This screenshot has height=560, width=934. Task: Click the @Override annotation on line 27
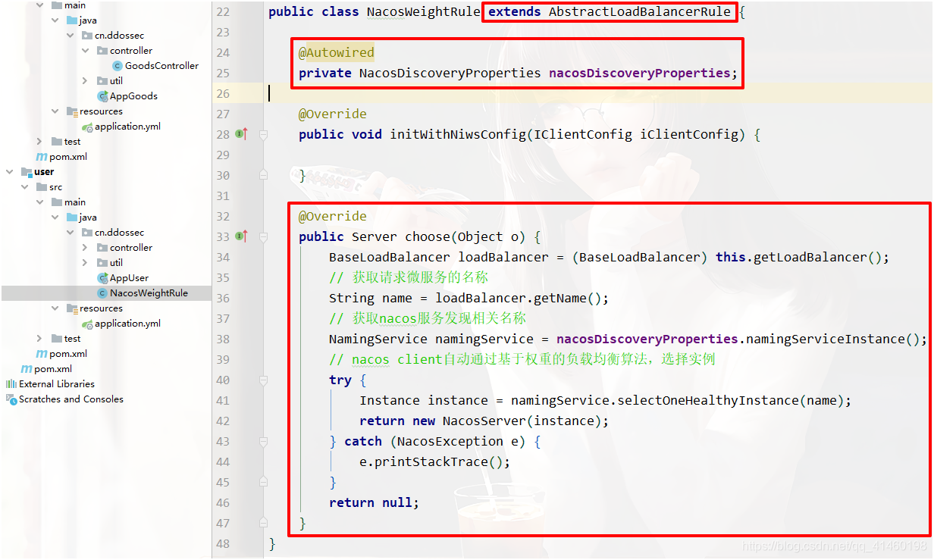[x=332, y=114]
